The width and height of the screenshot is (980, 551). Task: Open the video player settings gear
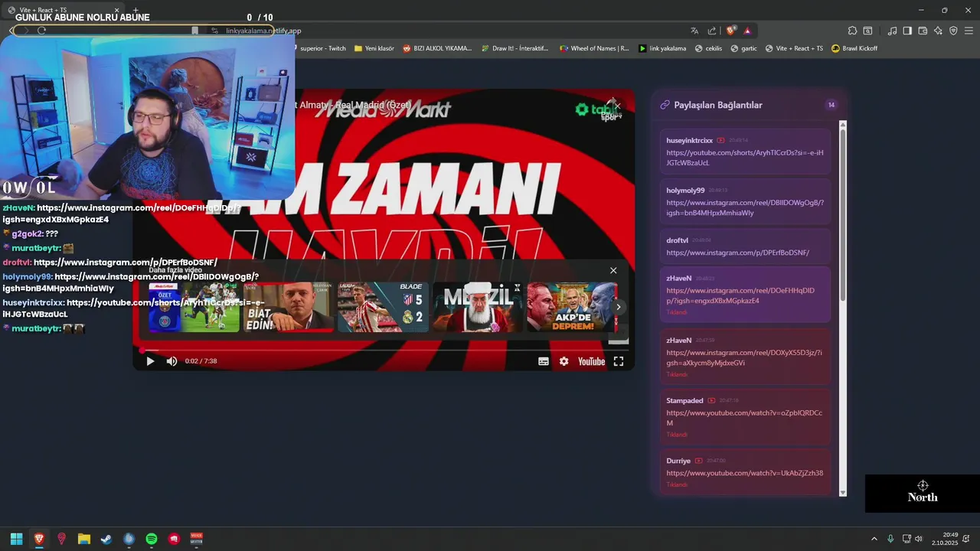tap(564, 361)
